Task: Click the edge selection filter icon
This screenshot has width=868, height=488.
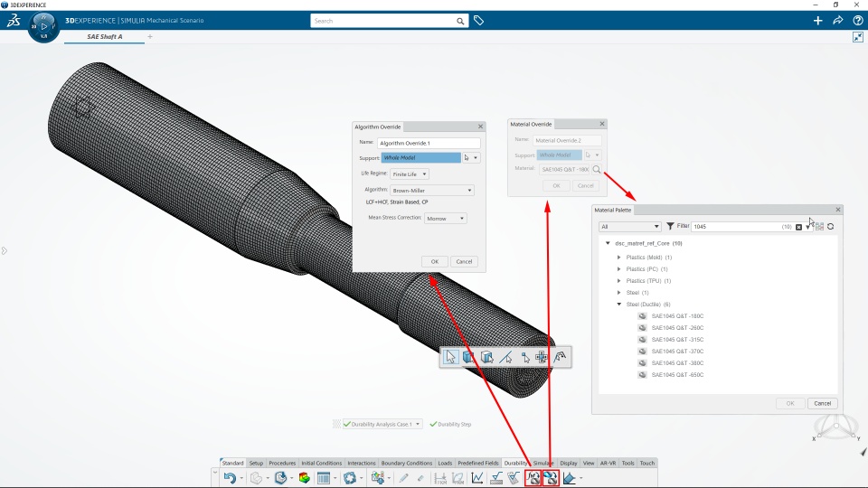Action: pos(506,358)
